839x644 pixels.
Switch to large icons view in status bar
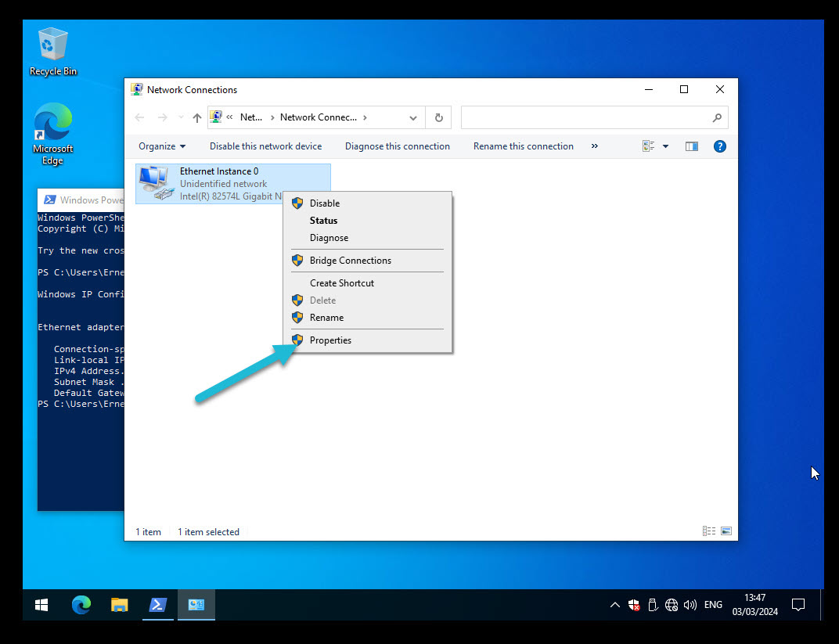726,531
